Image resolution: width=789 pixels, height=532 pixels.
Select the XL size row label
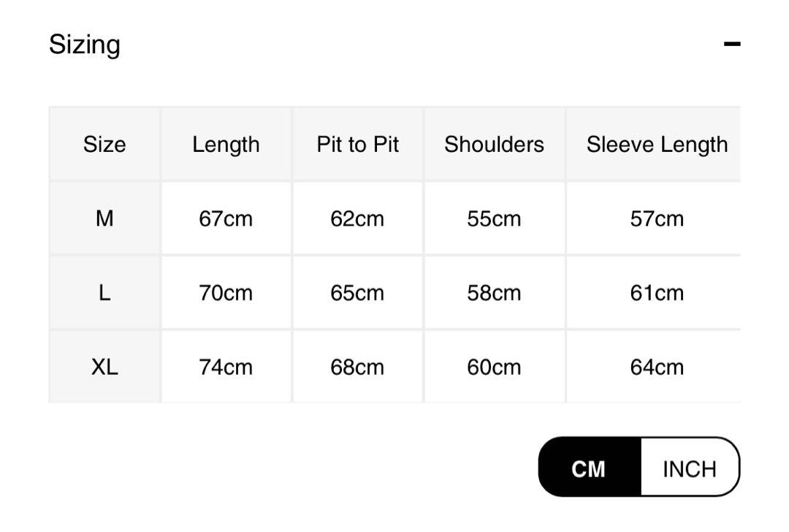(104, 366)
